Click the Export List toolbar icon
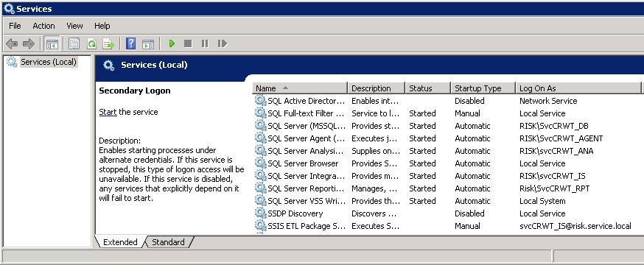The width and height of the screenshot is (644, 265). point(108,43)
